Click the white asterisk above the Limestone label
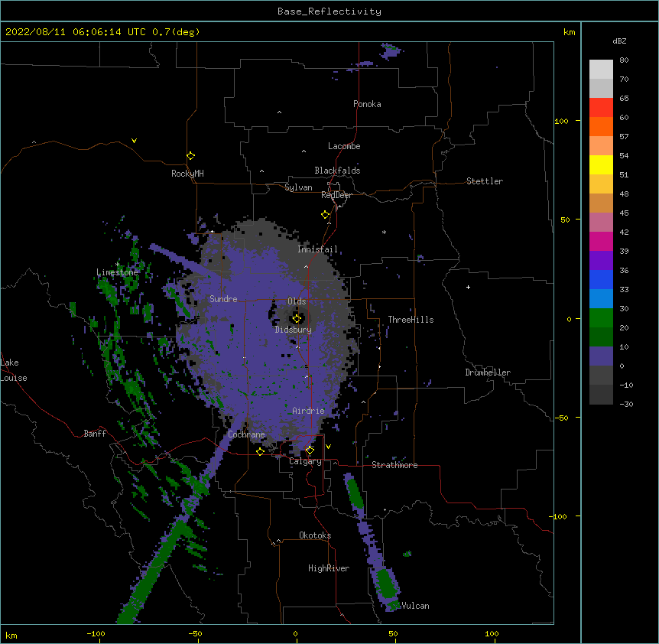 click(x=117, y=264)
